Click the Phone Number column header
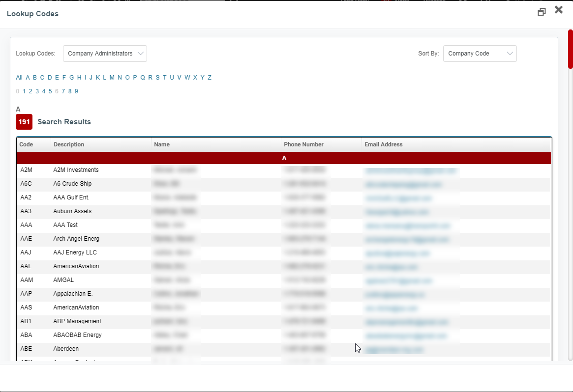 pos(303,144)
